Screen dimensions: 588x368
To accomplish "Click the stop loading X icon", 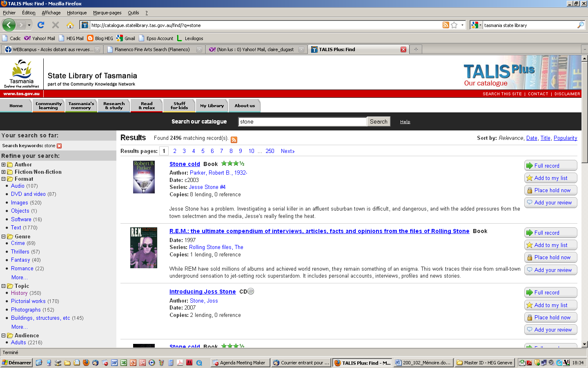I will [x=56, y=25].
